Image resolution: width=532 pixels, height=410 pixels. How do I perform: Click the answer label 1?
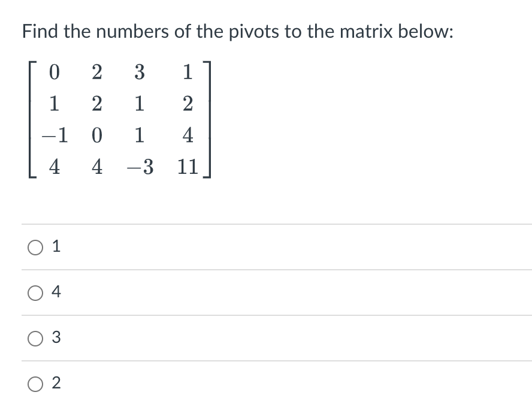[55, 246]
